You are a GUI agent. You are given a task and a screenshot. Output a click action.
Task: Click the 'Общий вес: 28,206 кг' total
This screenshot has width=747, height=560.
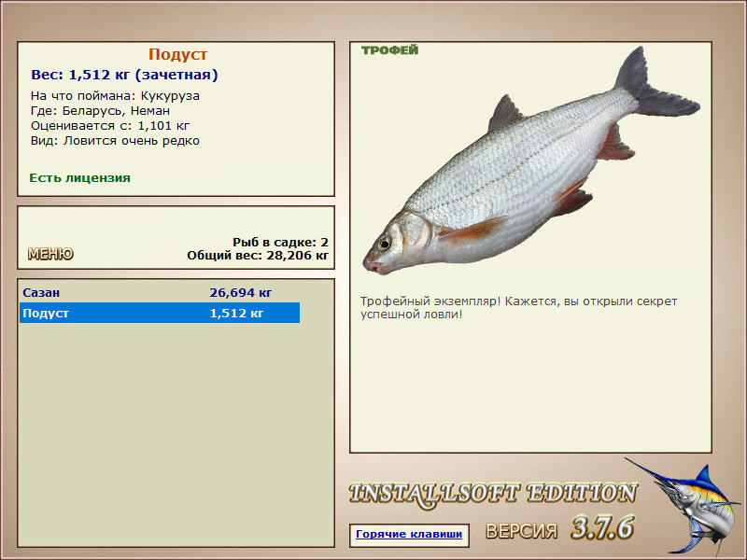pyautogui.click(x=258, y=255)
